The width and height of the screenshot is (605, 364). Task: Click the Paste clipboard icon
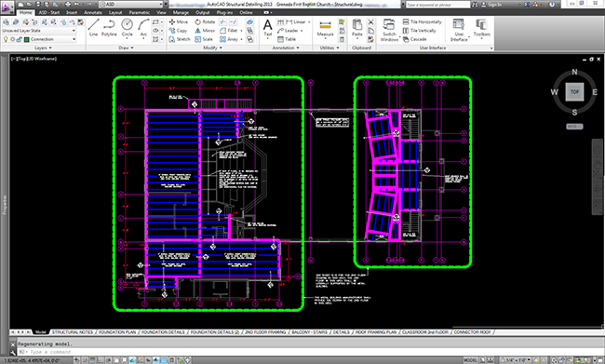[357, 28]
